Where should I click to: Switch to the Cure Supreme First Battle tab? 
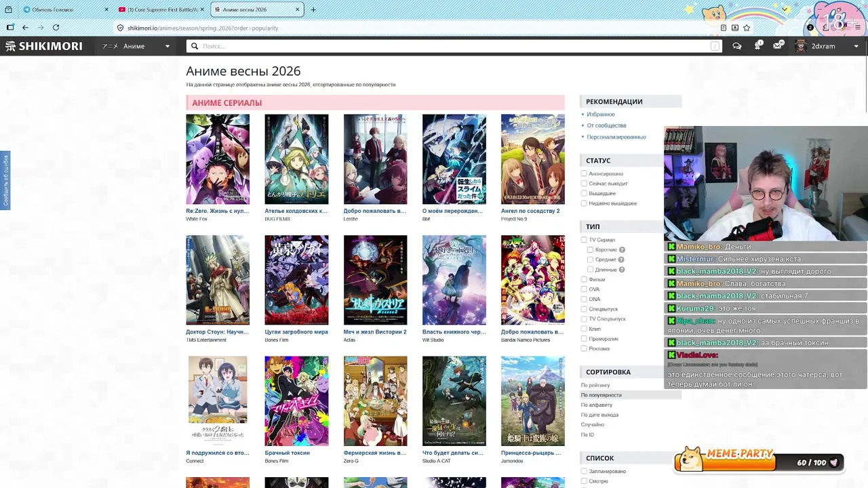pos(161,9)
